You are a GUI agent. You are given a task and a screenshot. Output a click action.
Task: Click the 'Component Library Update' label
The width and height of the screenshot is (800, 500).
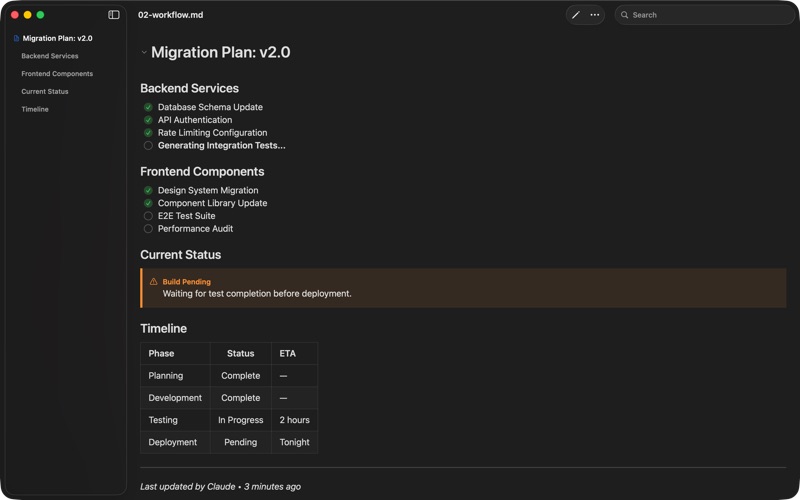[x=212, y=203]
